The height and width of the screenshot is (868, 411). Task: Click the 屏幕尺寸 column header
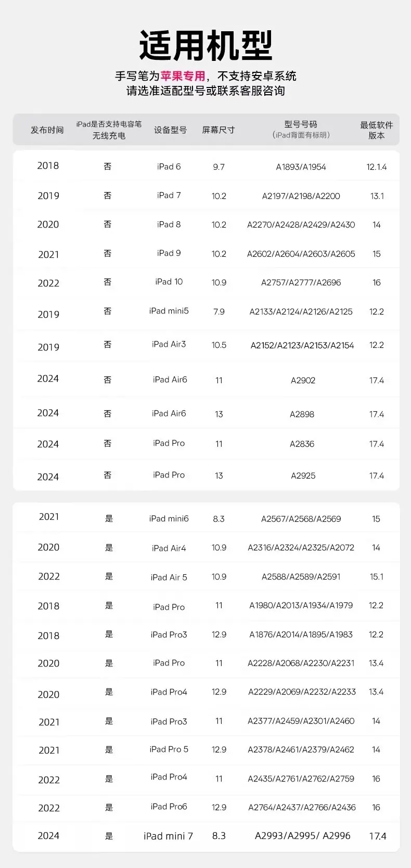click(219, 130)
